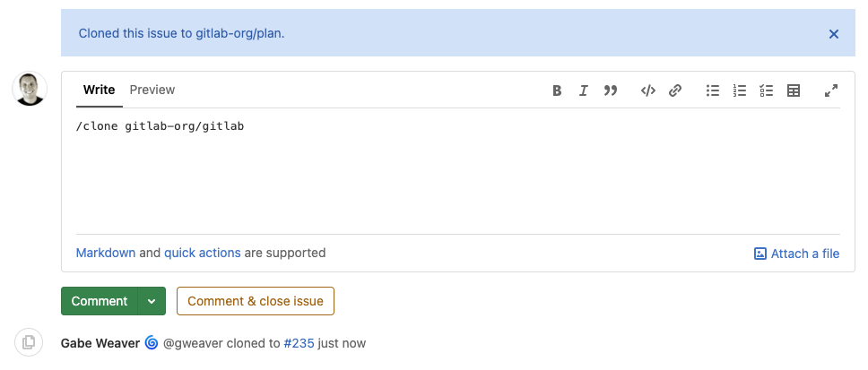
Task: Add a numbered list
Action: click(x=740, y=90)
